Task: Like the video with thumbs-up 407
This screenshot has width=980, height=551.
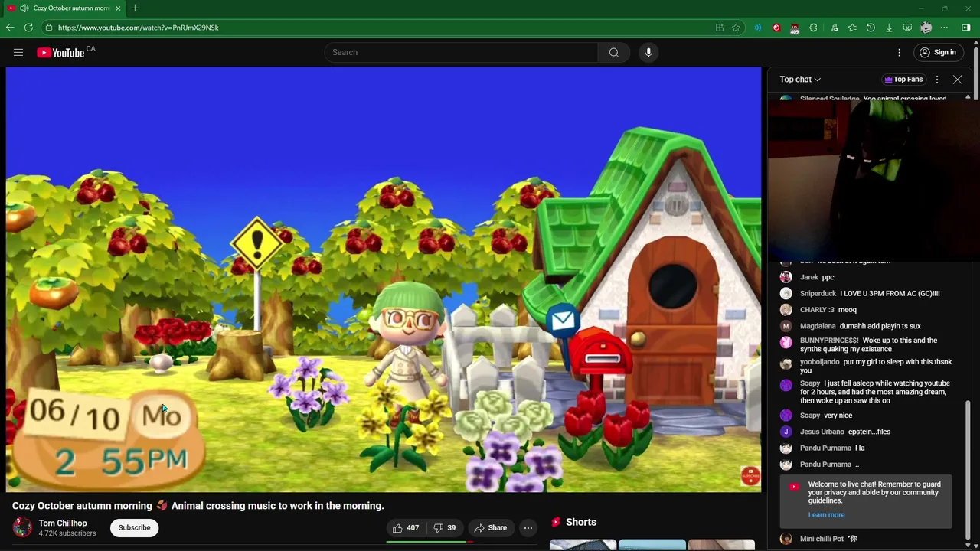Action: click(407, 527)
